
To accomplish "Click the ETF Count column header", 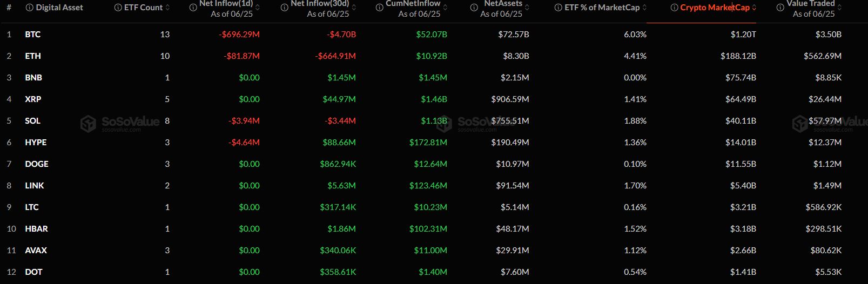I will pyautogui.click(x=143, y=8).
